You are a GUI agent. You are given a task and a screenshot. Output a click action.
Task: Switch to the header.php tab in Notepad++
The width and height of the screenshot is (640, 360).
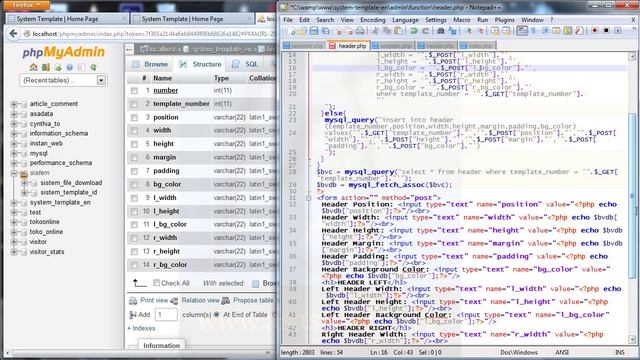coord(348,46)
